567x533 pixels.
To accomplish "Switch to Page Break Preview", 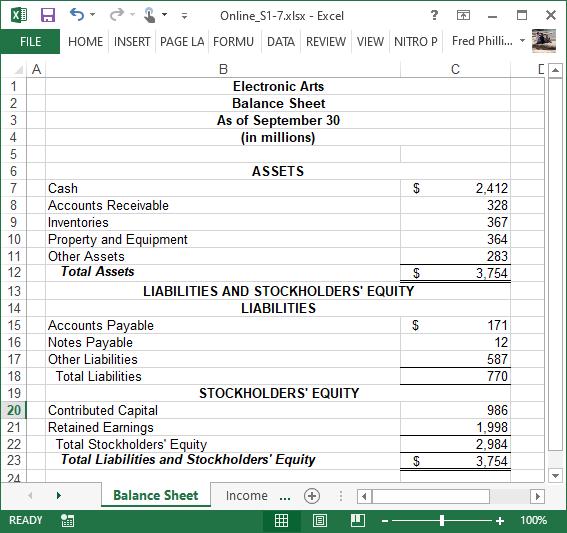I will coord(358,520).
